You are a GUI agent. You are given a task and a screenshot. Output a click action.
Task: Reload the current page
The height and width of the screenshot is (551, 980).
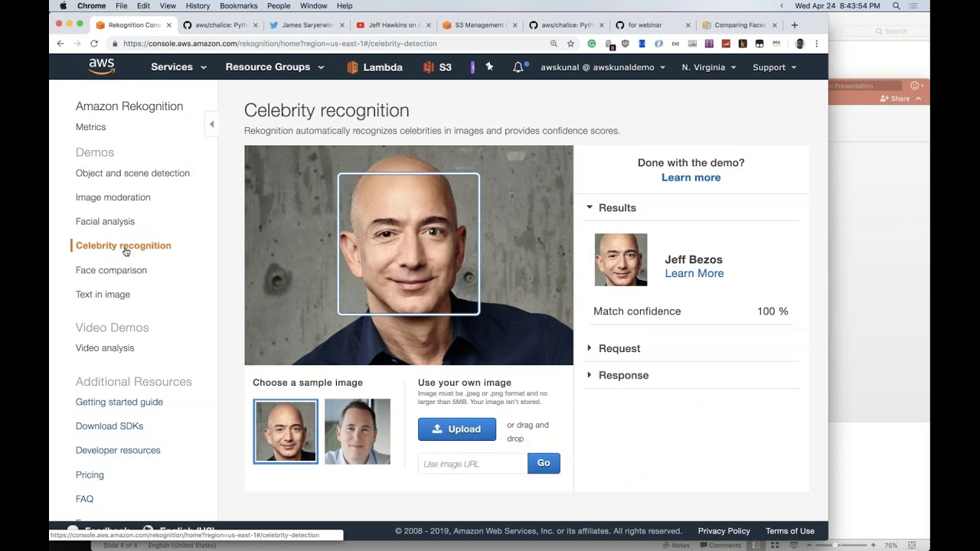[94, 44]
